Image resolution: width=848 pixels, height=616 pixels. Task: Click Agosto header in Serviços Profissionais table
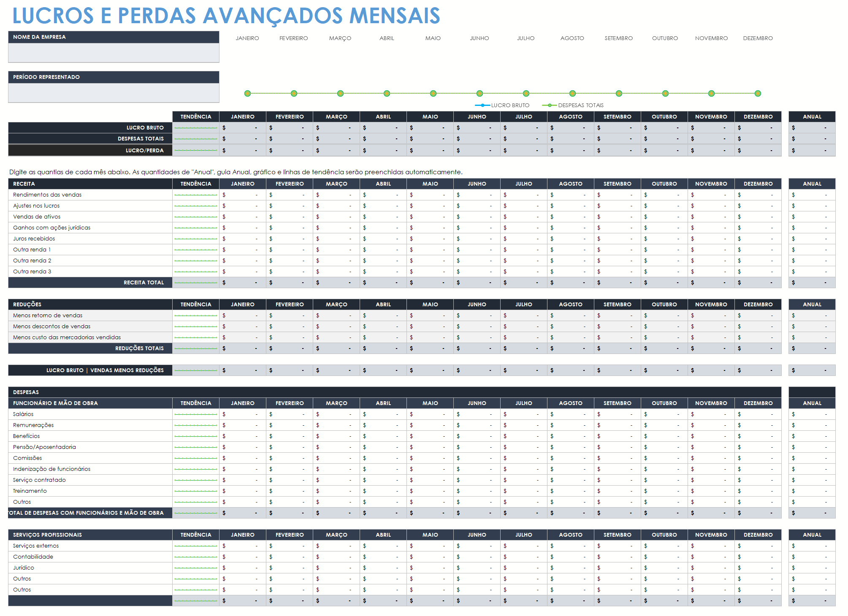(571, 535)
